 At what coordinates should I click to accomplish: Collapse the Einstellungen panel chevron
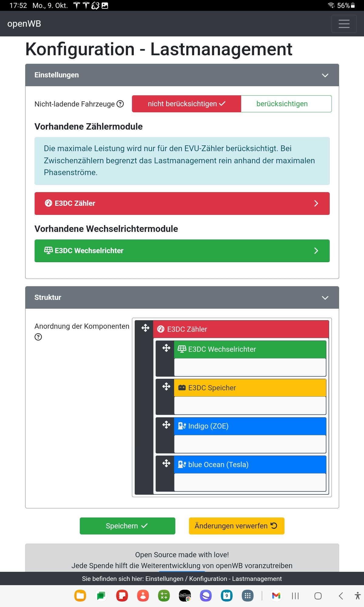coord(325,75)
